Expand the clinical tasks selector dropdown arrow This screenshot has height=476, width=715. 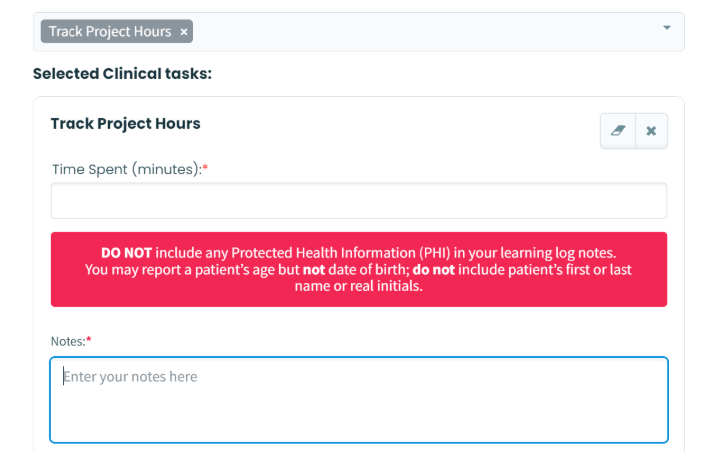[x=667, y=28]
